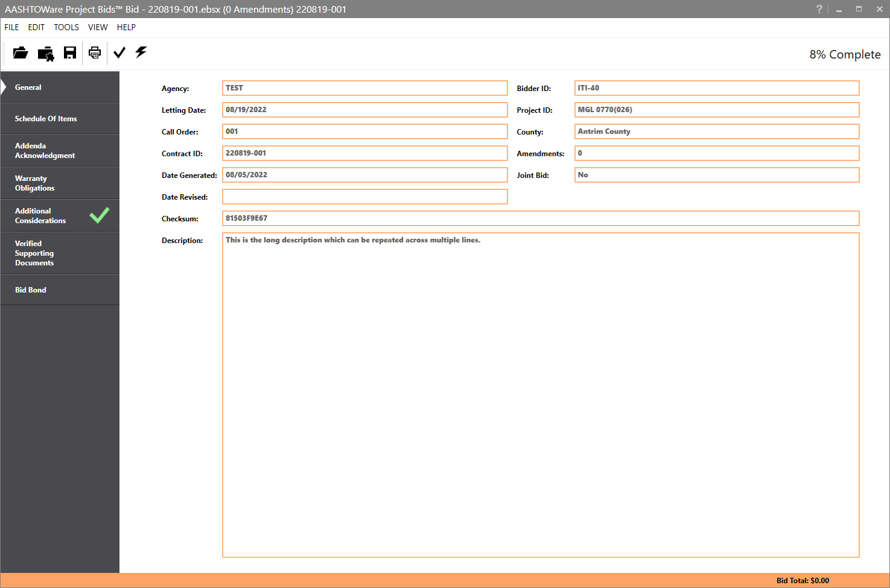Click the question mark help icon
890x588 pixels.
click(x=819, y=9)
